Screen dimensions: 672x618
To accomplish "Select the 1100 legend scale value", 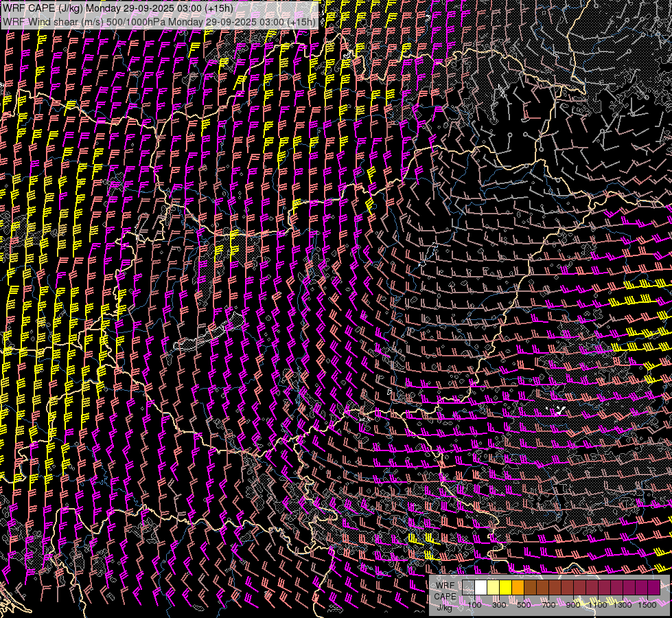I will pyautogui.click(x=598, y=605).
